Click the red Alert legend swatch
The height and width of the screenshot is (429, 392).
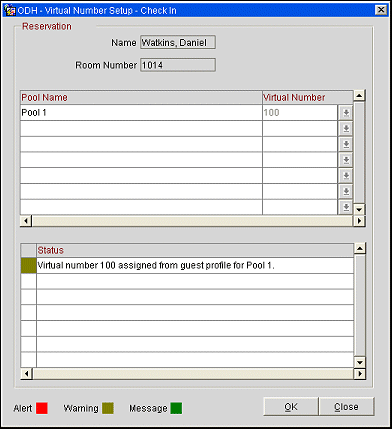(42, 408)
